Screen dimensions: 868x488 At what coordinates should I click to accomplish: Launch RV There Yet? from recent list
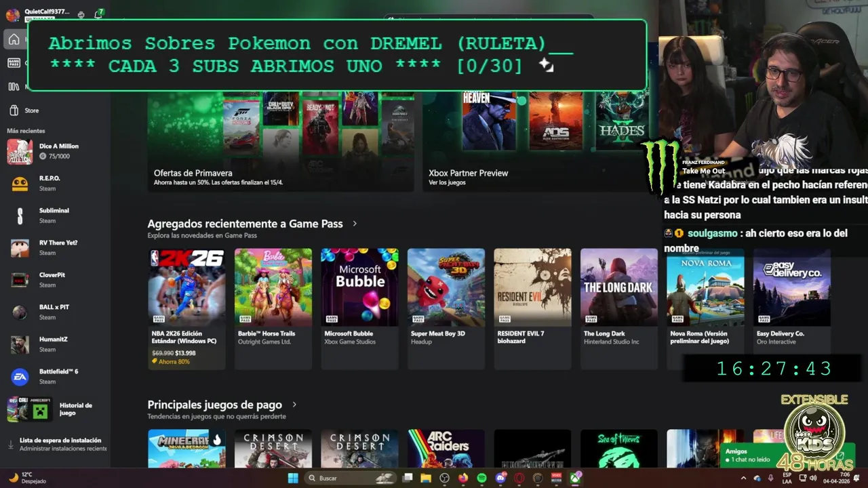click(54, 248)
